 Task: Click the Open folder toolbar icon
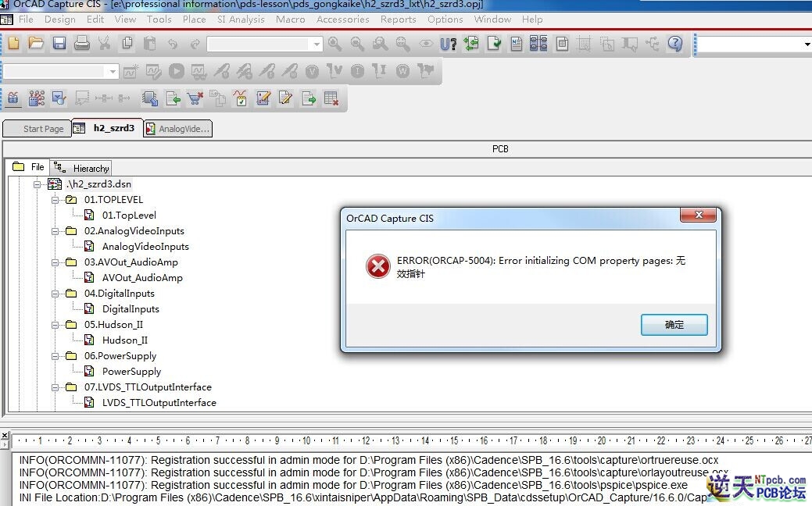(x=36, y=44)
